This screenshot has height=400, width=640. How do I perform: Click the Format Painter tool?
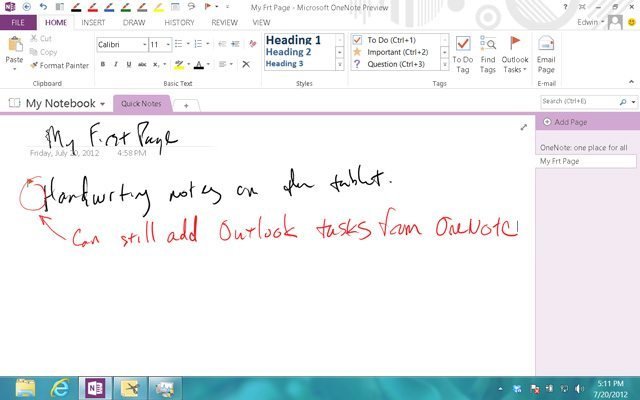pos(60,65)
